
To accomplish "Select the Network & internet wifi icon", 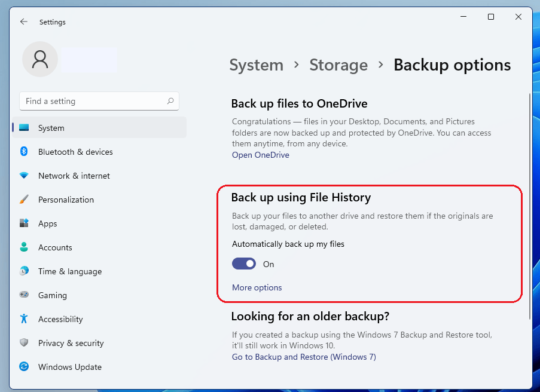I will tap(24, 176).
